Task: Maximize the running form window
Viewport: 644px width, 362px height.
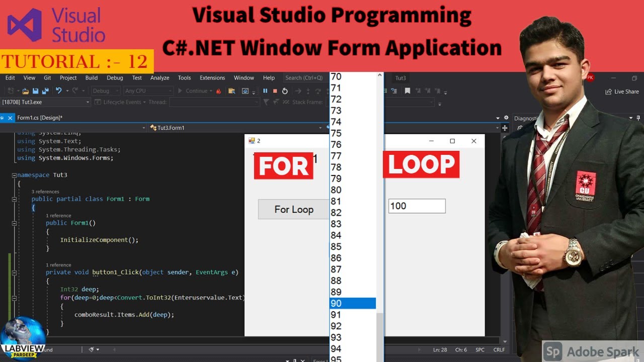Action: coord(452,141)
